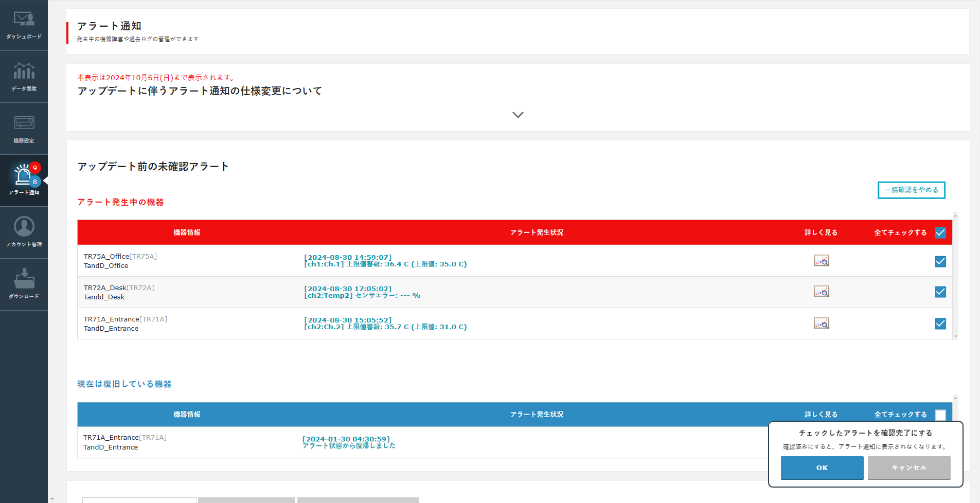
Task: Confirm with the OK button
Action: click(822, 468)
